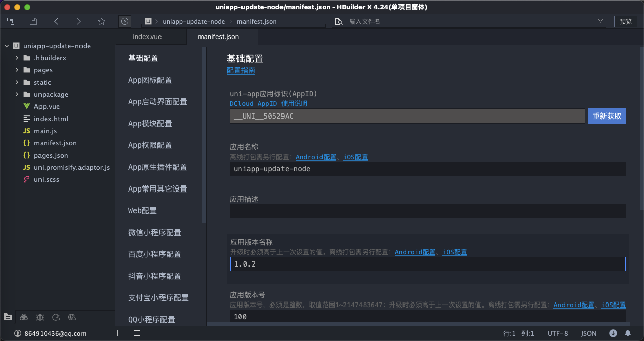Open the binoculars search panel icon
The image size is (644, 341).
[24, 317]
